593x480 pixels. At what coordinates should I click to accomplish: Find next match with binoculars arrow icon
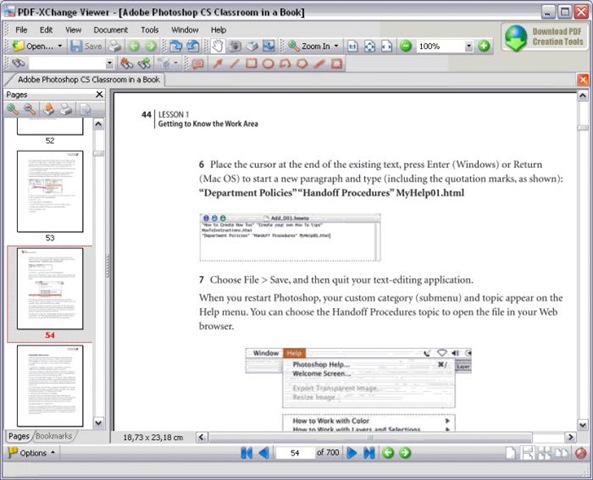[x=144, y=63]
